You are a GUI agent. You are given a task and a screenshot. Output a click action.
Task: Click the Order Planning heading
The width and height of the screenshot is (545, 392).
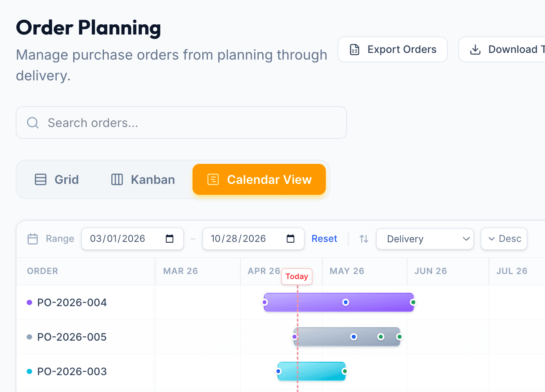(89, 28)
